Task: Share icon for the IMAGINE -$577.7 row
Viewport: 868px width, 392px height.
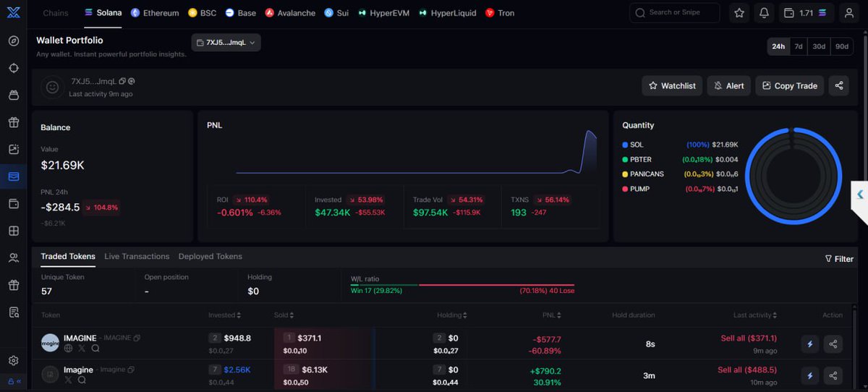Action: 833,344
